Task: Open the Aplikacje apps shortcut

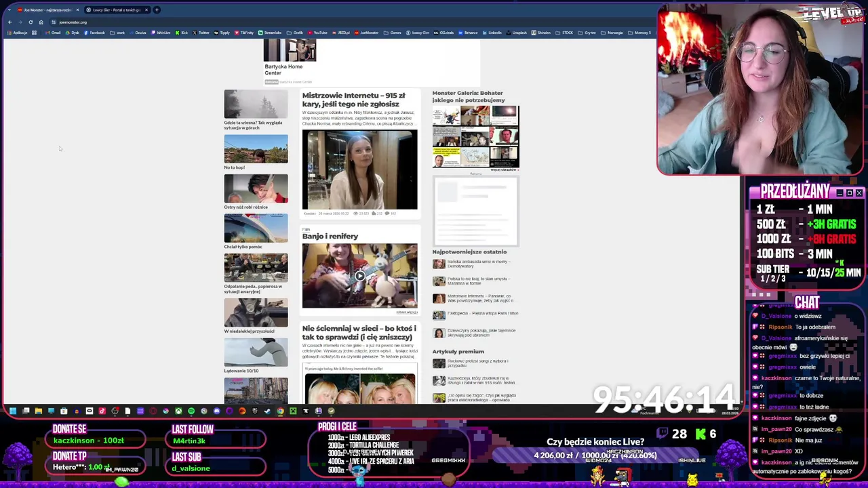Action: pos(17,33)
